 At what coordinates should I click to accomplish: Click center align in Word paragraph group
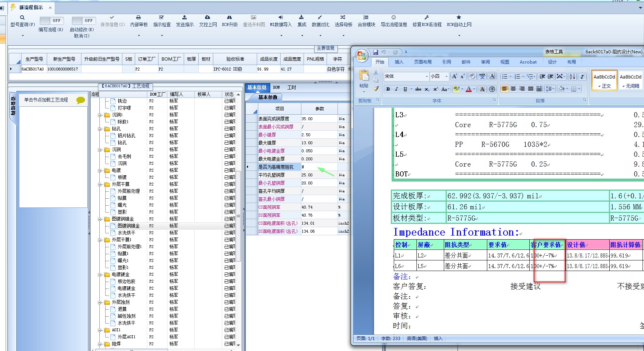(x=513, y=89)
